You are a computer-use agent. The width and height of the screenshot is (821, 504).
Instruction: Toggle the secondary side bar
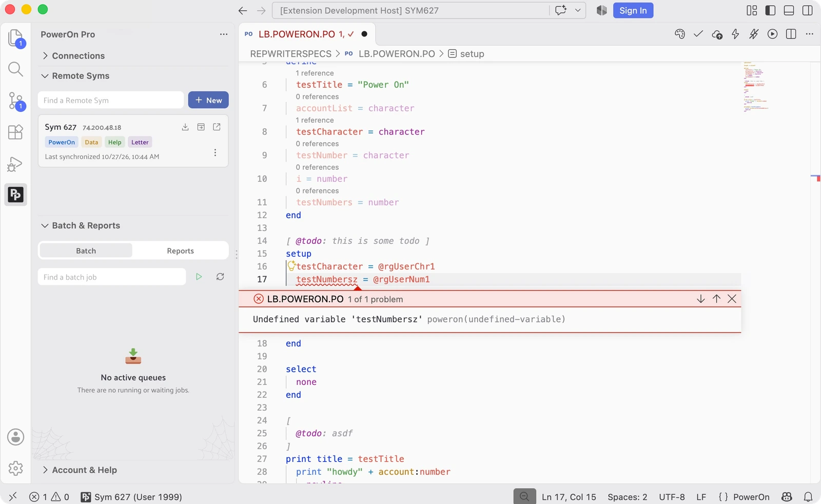click(808, 10)
